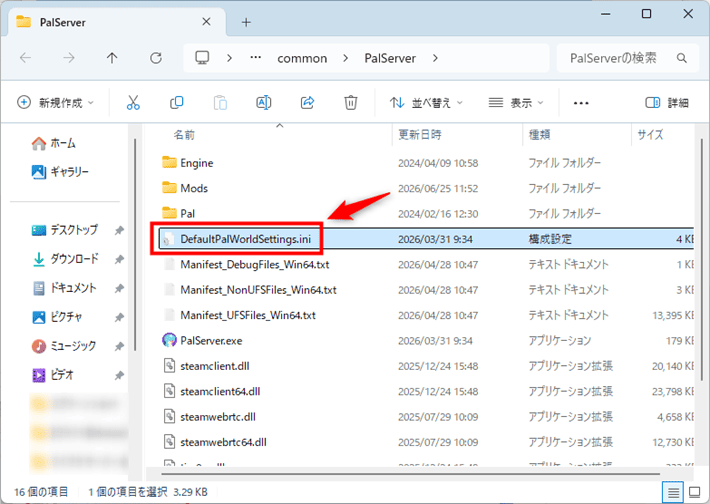The width and height of the screenshot is (710, 504).
Task: Expand the chevron after common in address bar
Action: pos(345,58)
